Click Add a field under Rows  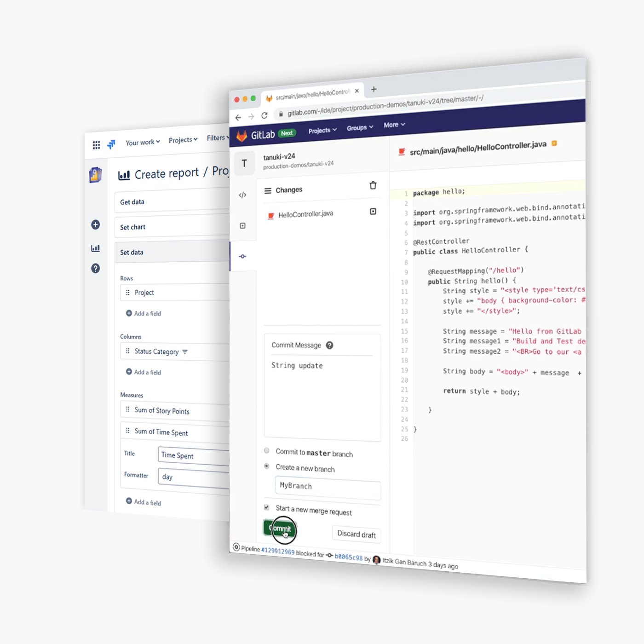[144, 313]
